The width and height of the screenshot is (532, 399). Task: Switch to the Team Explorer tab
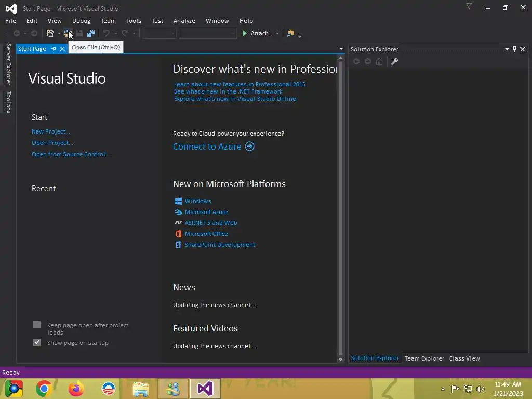(x=424, y=358)
